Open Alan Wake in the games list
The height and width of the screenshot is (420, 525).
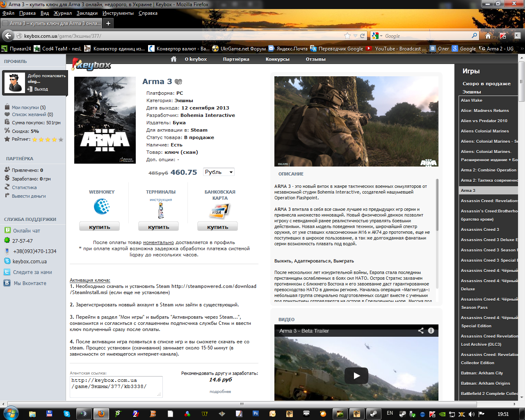pos(472,100)
